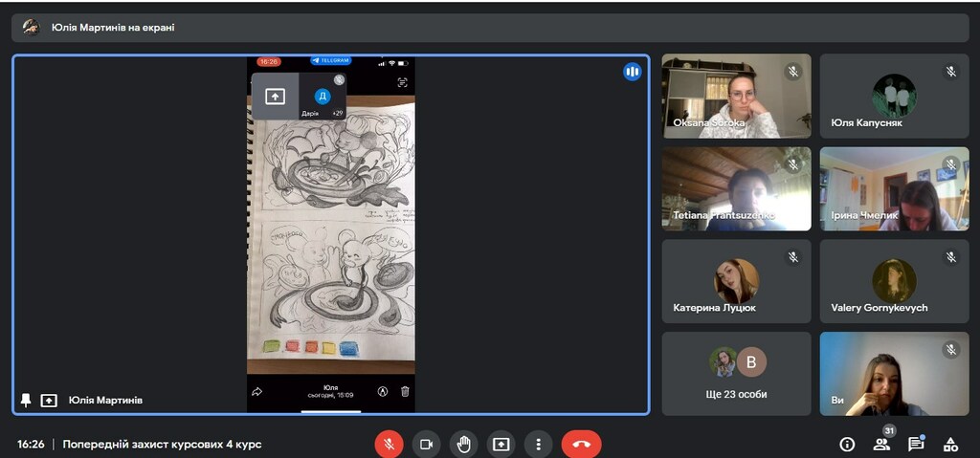Click the red 16:26 recording indicator on phone

pyautogui.click(x=269, y=62)
